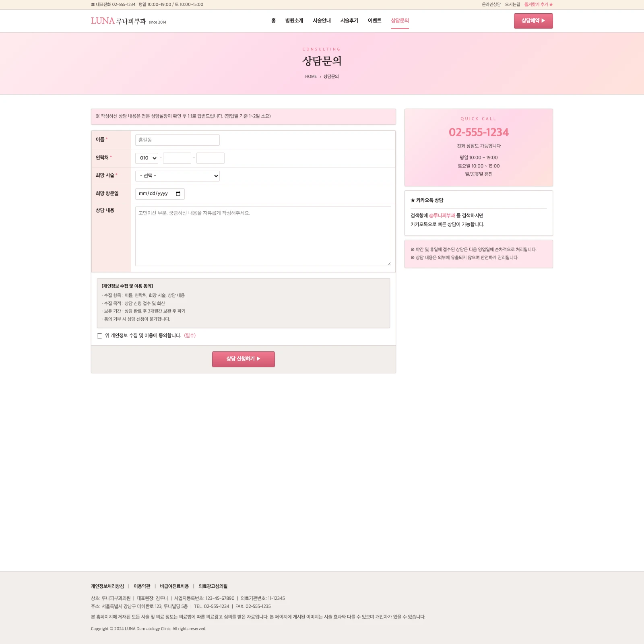Screen dimensions: 644x644
Task: Select the 이벤트 navigation item
Action: coord(374,21)
